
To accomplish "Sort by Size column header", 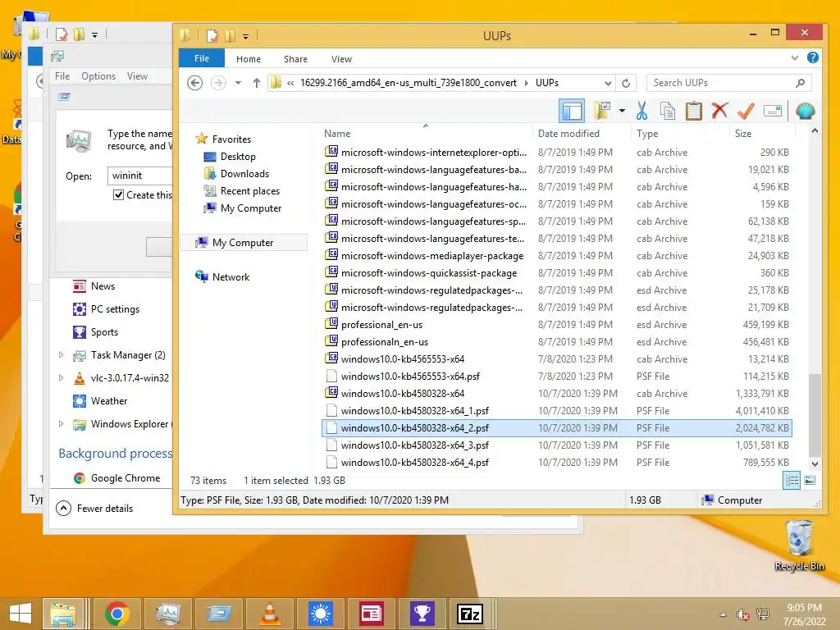I will (x=742, y=134).
